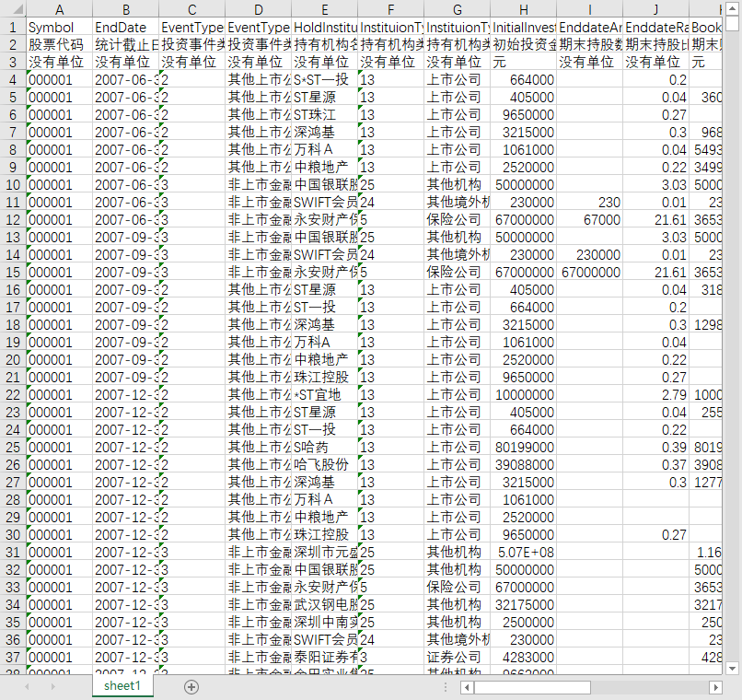Select row 22 header

coord(13,395)
